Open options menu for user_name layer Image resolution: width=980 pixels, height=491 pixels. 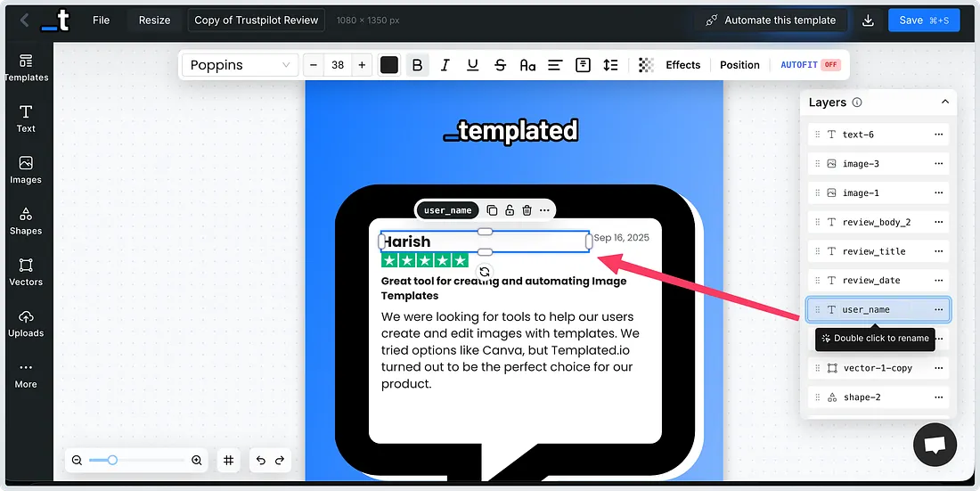[939, 309]
